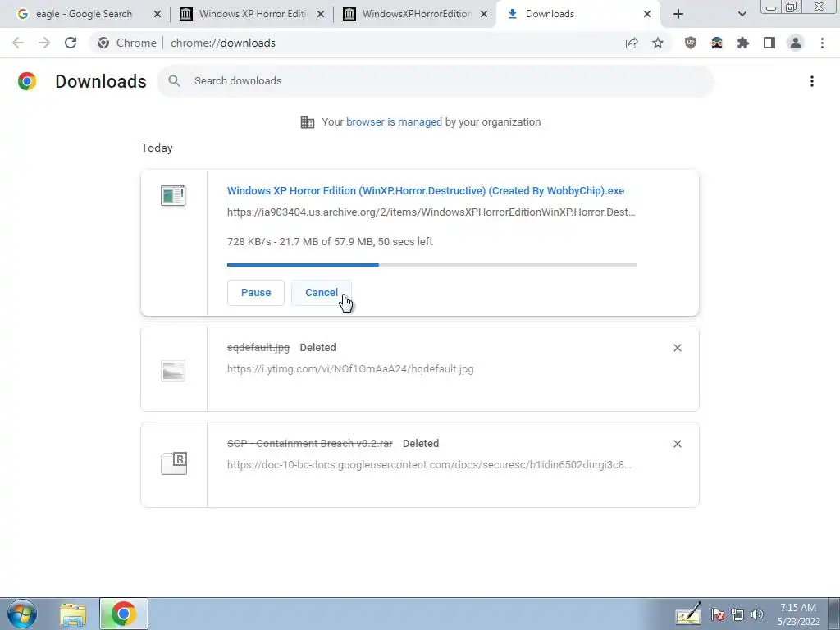The image size is (840, 630).
Task: Reload the downloads page
Action: (71, 43)
